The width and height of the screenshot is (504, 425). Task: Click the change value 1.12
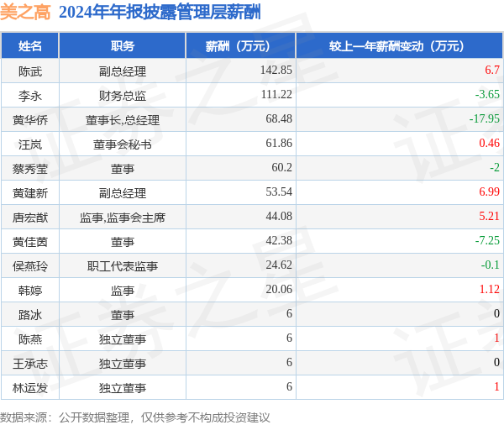490,289
